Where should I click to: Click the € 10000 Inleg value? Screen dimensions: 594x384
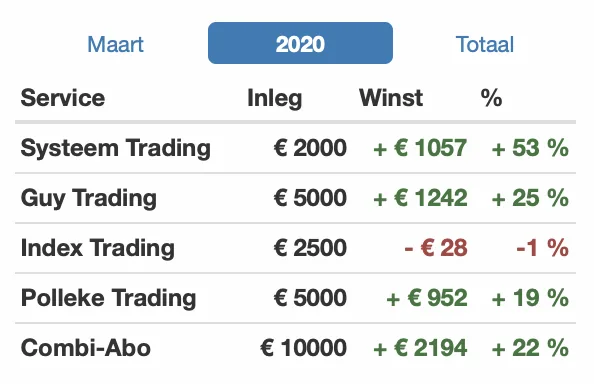(x=303, y=348)
